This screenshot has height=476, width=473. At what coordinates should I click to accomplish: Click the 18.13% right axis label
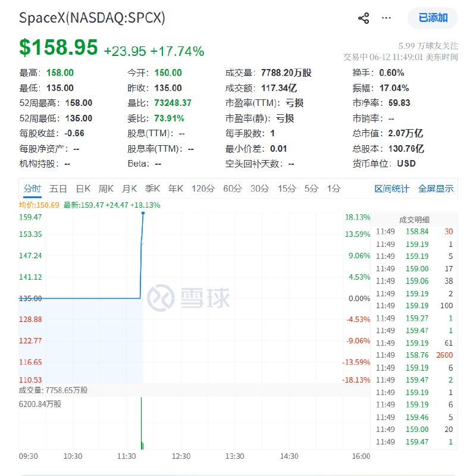tap(358, 217)
